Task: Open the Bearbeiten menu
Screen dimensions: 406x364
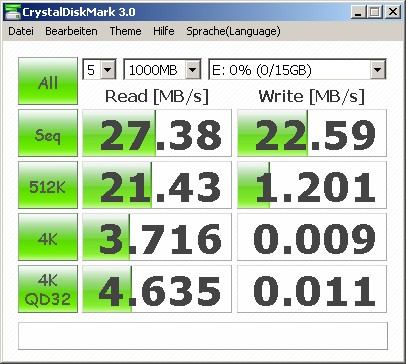Action: (x=71, y=31)
